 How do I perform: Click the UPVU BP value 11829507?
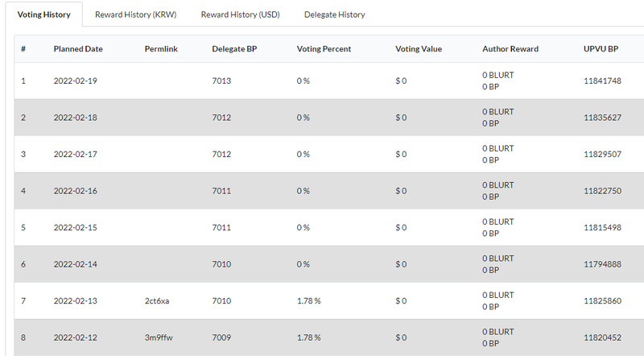click(x=602, y=155)
